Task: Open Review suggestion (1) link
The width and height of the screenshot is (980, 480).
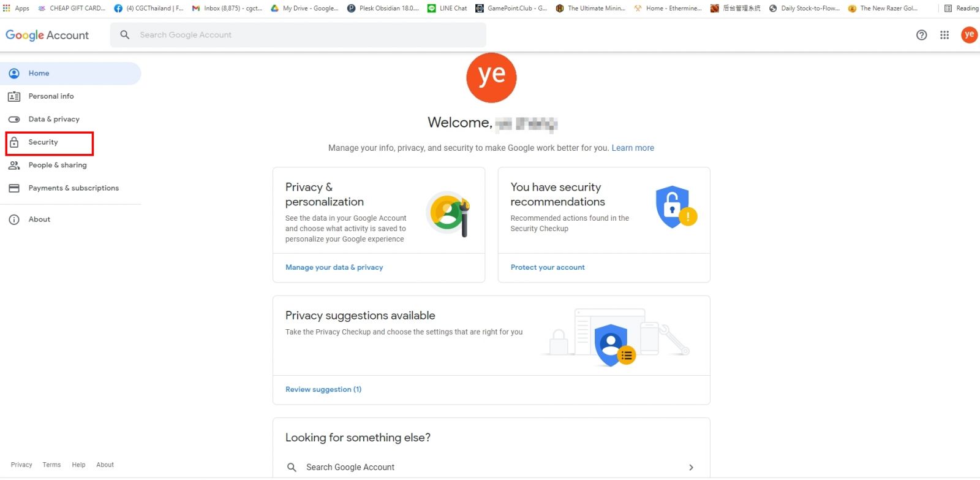Action: (x=323, y=389)
